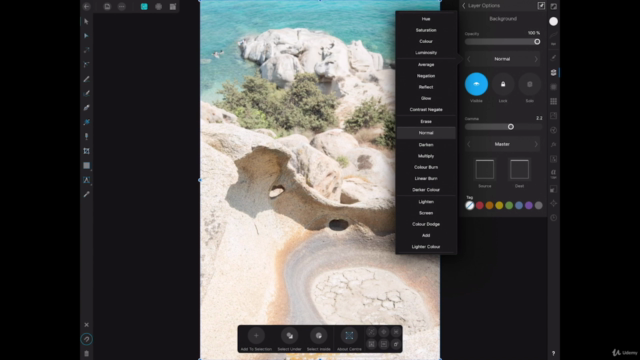The image size is (640, 360).
Task: Open the Master channel selector
Action: 502,144
